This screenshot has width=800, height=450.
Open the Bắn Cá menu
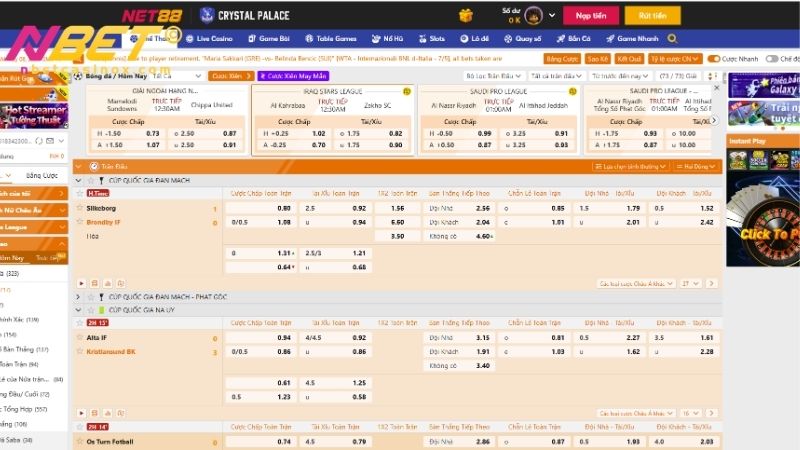[573, 38]
